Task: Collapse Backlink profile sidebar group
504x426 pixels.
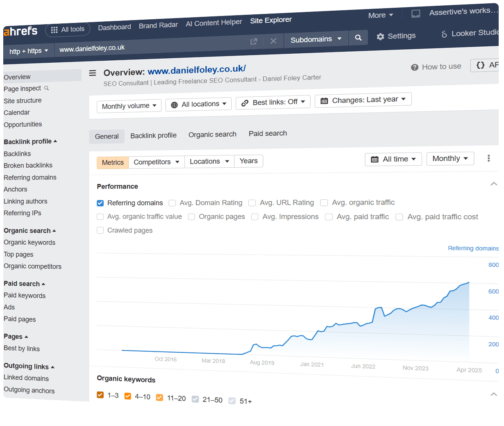Action: pos(30,141)
